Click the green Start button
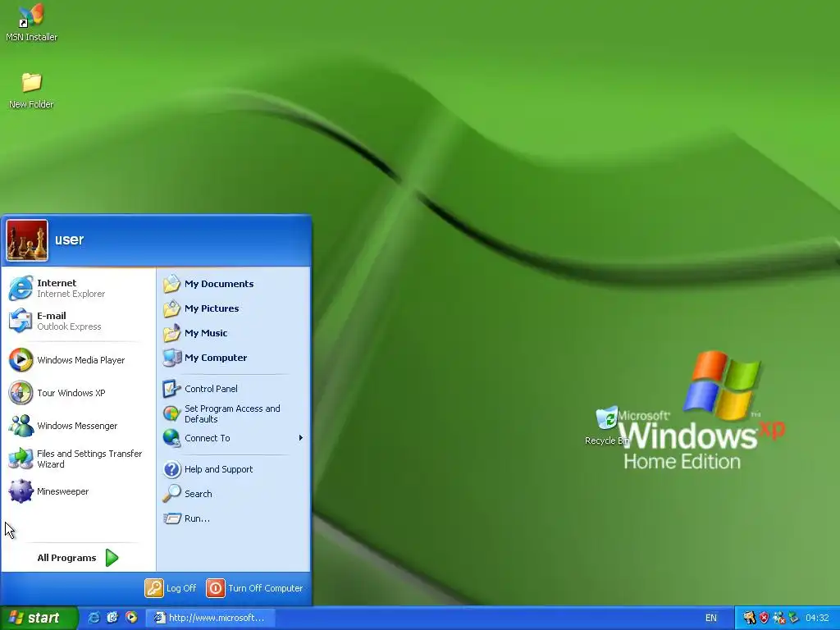Viewport: 840px width, 630px height. (x=39, y=618)
